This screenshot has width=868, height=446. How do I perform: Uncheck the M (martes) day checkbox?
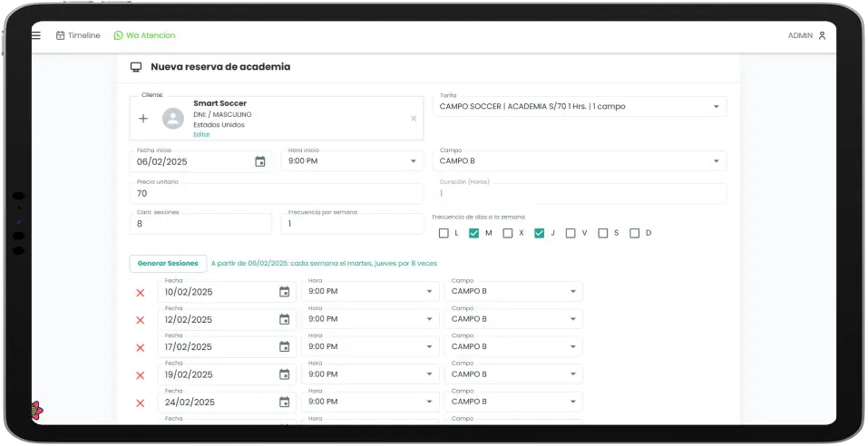[474, 233]
